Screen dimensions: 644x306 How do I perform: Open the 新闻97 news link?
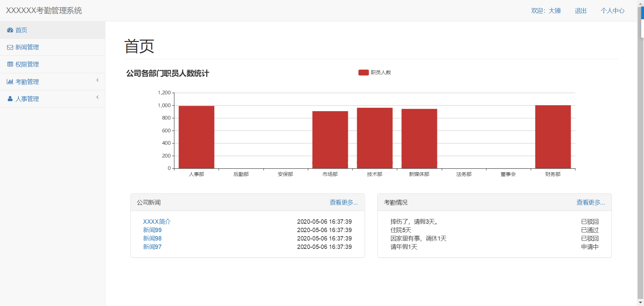pyautogui.click(x=152, y=247)
